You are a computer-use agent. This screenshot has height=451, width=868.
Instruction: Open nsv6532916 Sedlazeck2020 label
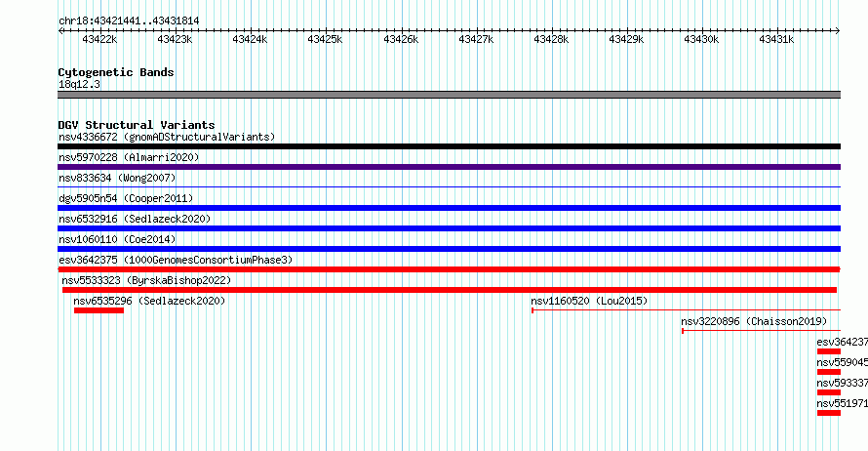coord(135,219)
